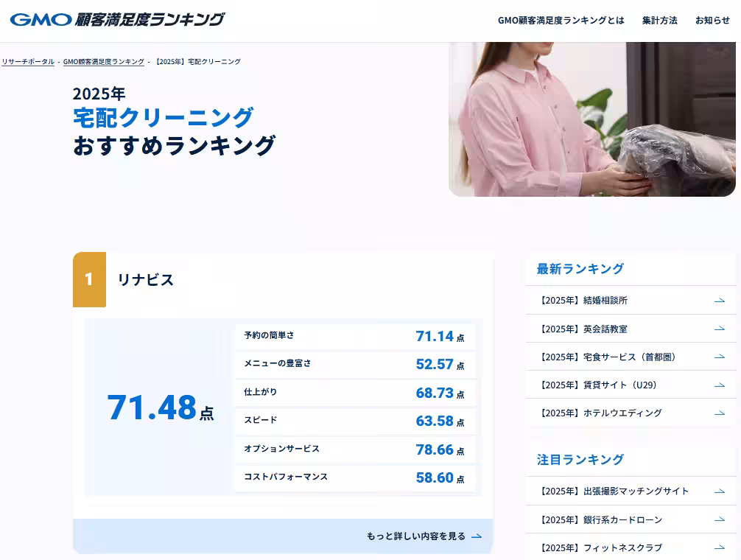Image resolution: width=741 pixels, height=560 pixels.
Task: Open the 集計方法 navigation item
Action: pyautogui.click(x=659, y=21)
